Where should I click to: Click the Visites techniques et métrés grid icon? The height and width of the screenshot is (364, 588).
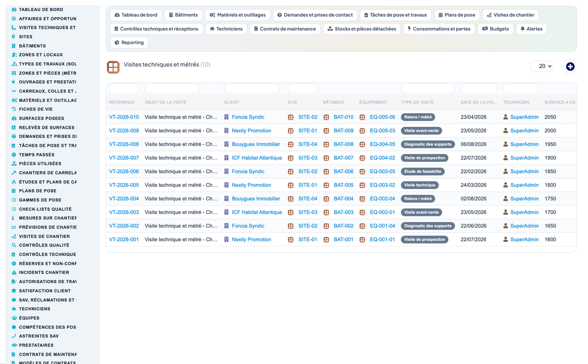coord(113,67)
